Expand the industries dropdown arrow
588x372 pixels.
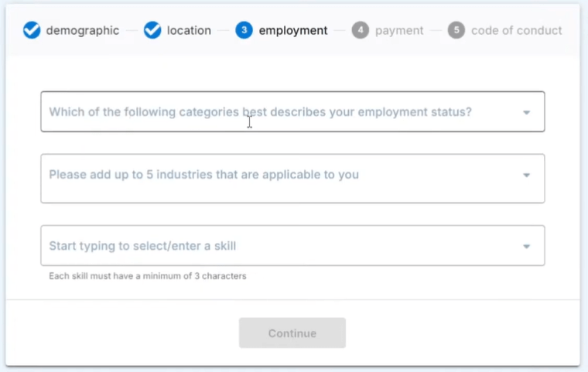pos(526,175)
